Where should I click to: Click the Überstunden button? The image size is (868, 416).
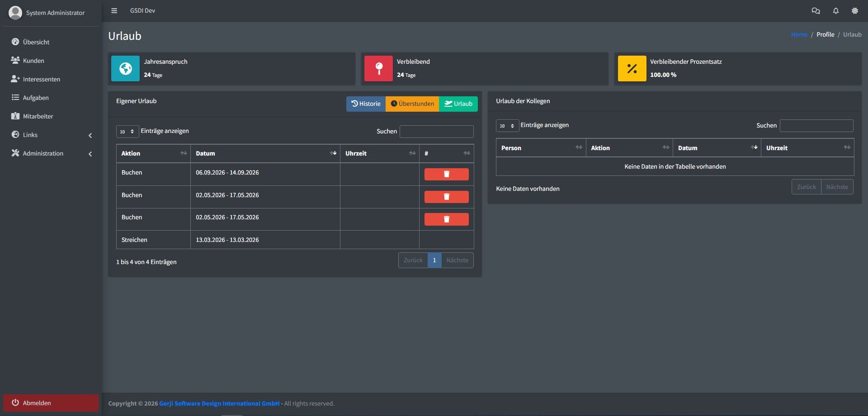pos(412,104)
